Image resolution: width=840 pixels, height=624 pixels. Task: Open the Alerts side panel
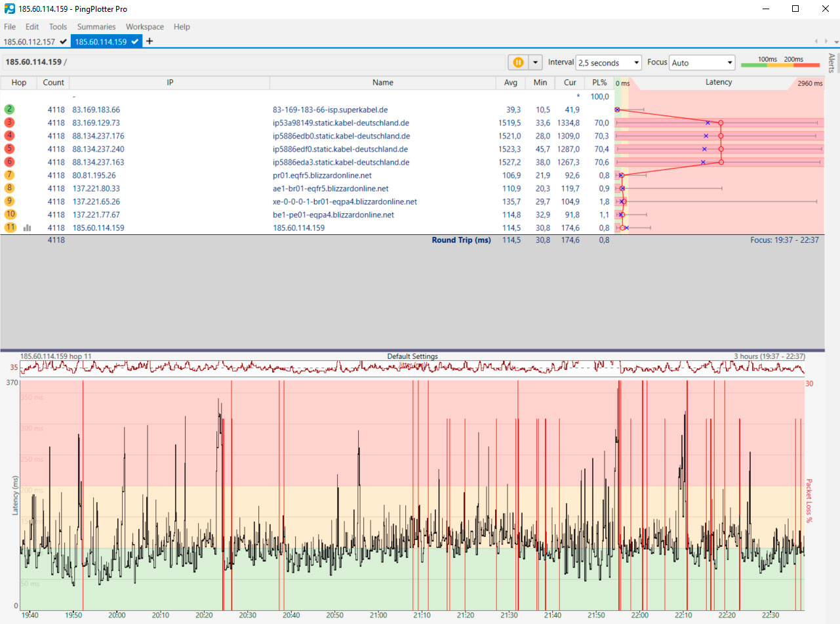click(832, 63)
